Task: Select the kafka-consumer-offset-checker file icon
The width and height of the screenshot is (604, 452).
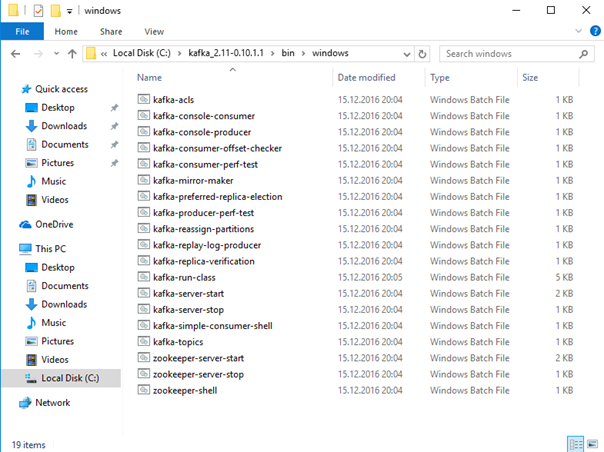Action: pyautogui.click(x=143, y=148)
